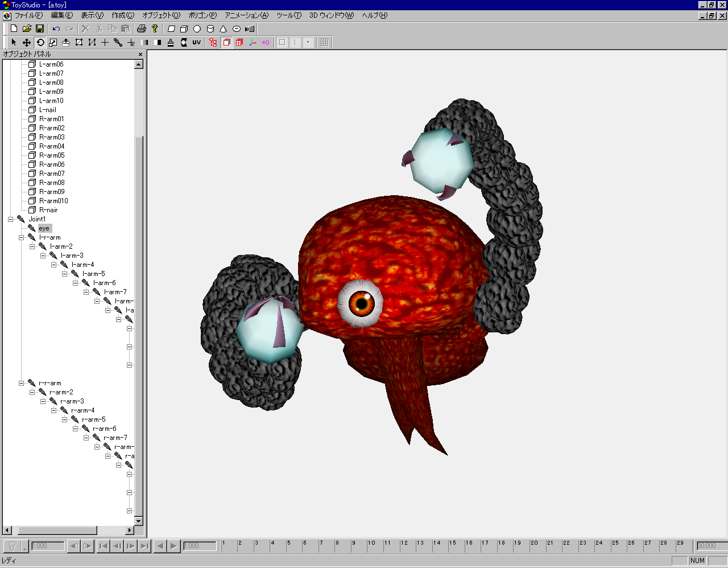The image size is (728, 568).
Task: Toggle the grid display button
Action: [325, 43]
